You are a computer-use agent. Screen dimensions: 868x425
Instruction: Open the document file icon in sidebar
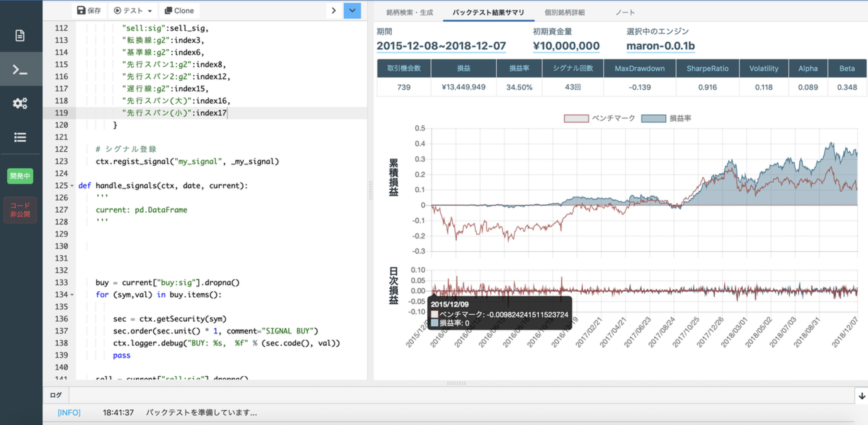pos(20,36)
